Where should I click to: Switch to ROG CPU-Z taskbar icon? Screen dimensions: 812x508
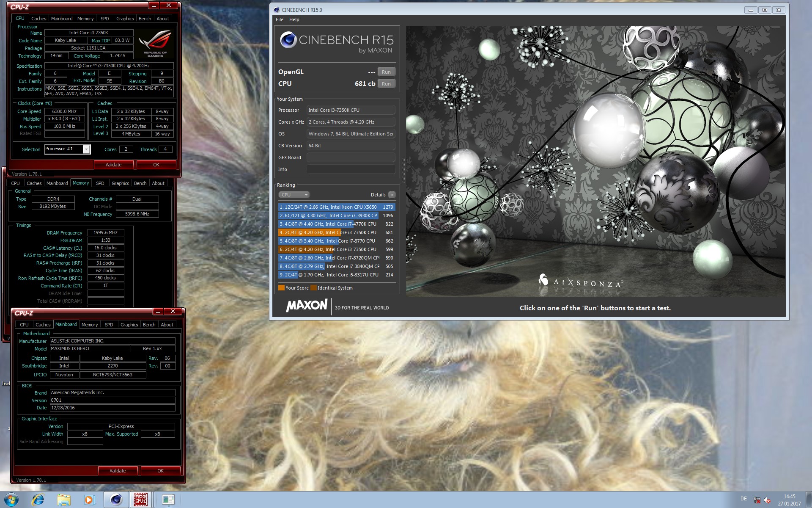point(141,500)
